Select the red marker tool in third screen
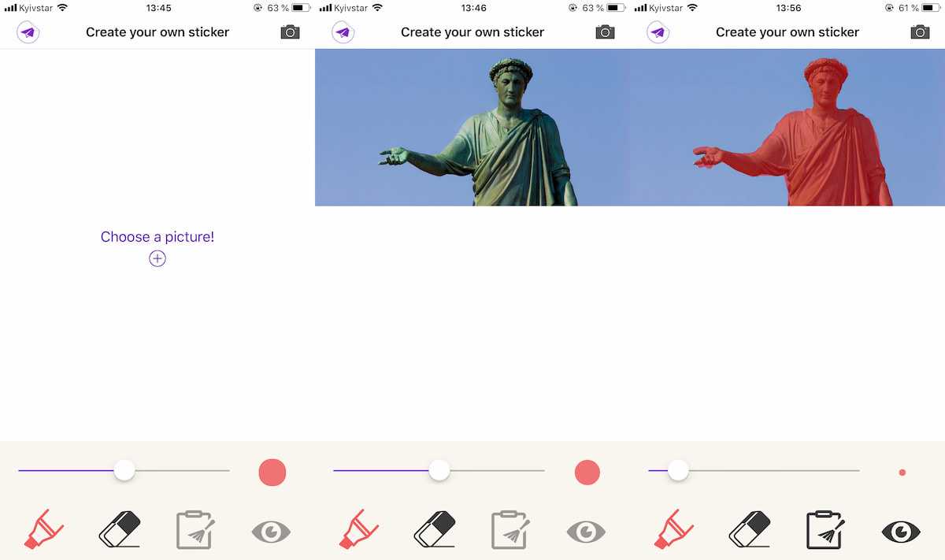The width and height of the screenshot is (945, 560). click(674, 529)
